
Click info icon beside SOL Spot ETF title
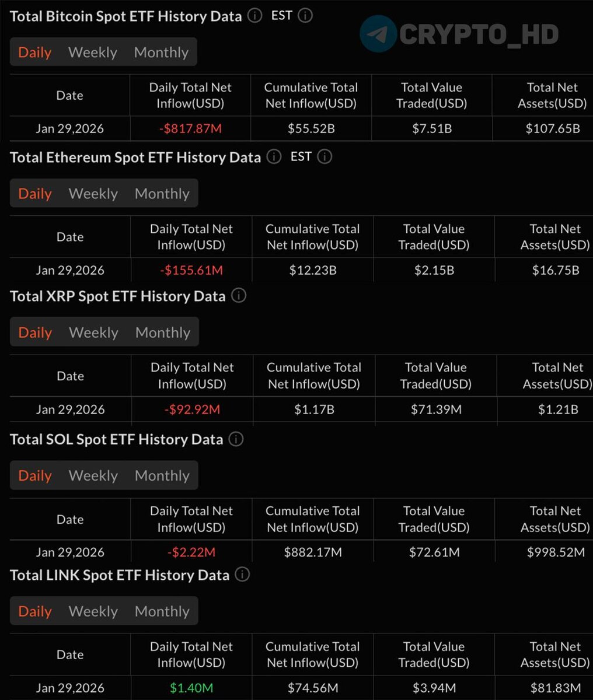point(236,439)
